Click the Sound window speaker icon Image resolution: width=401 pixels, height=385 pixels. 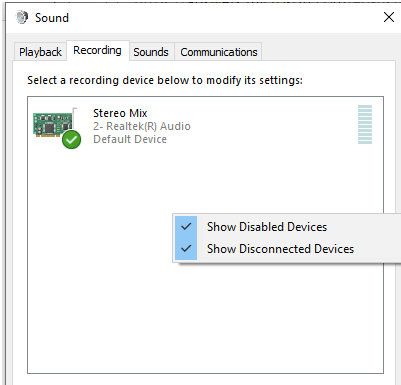pos(22,17)
